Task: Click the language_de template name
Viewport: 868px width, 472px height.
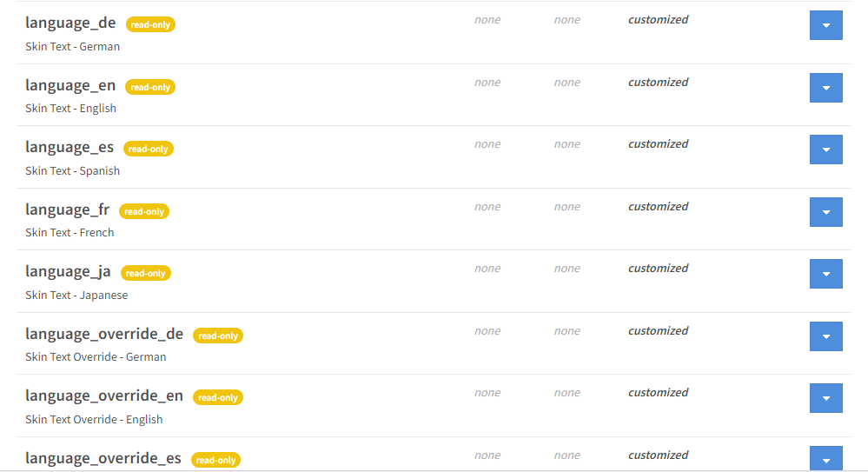Action: [70, 23]
